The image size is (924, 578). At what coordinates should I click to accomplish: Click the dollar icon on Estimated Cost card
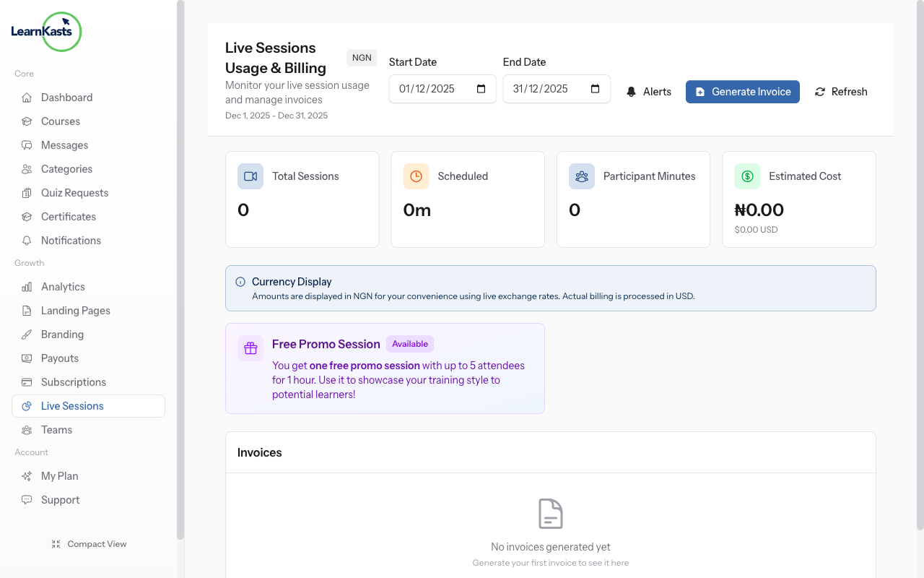(747, 176)
